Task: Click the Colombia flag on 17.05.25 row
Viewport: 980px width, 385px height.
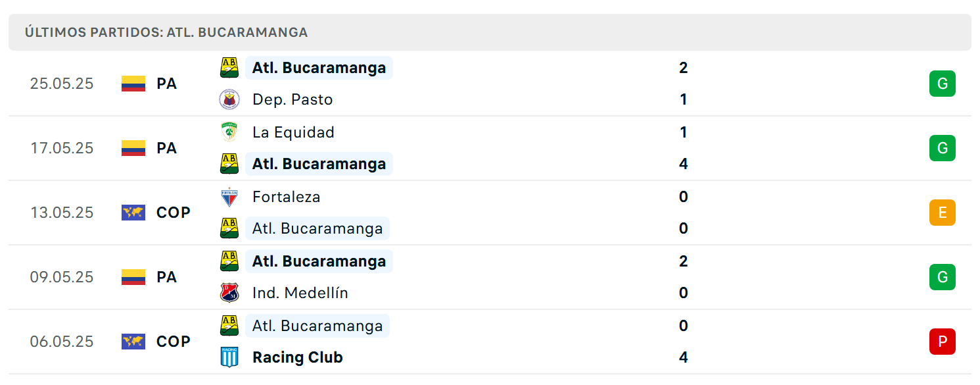Action: point(133,148)
